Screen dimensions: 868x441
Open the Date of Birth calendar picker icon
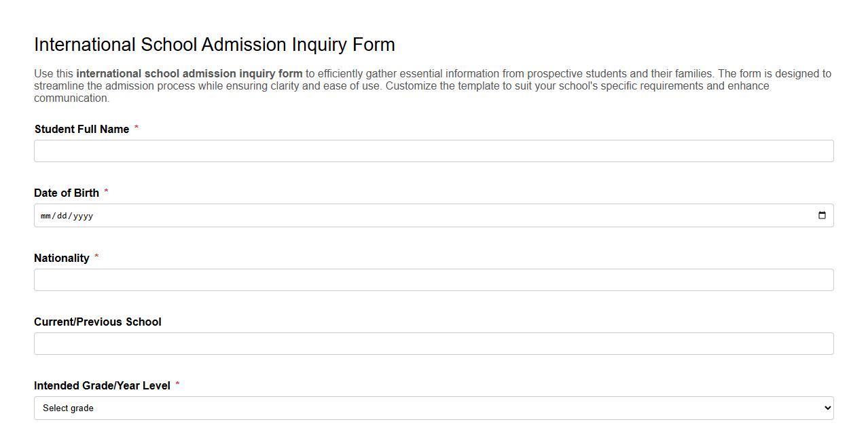822,215
